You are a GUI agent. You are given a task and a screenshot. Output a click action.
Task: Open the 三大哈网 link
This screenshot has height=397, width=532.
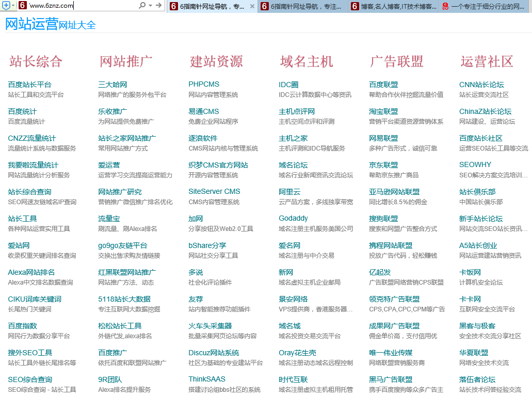pos(112,85)
